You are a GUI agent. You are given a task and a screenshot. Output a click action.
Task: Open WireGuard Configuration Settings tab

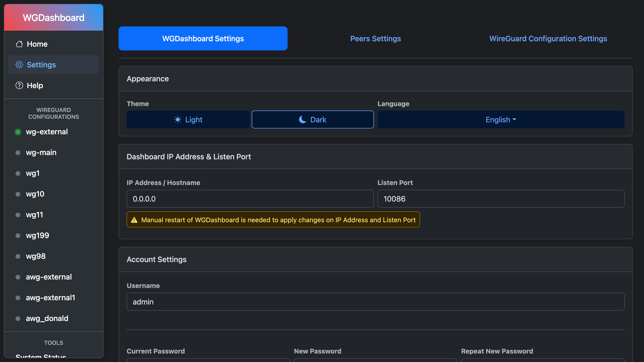(x=548, y=38)
